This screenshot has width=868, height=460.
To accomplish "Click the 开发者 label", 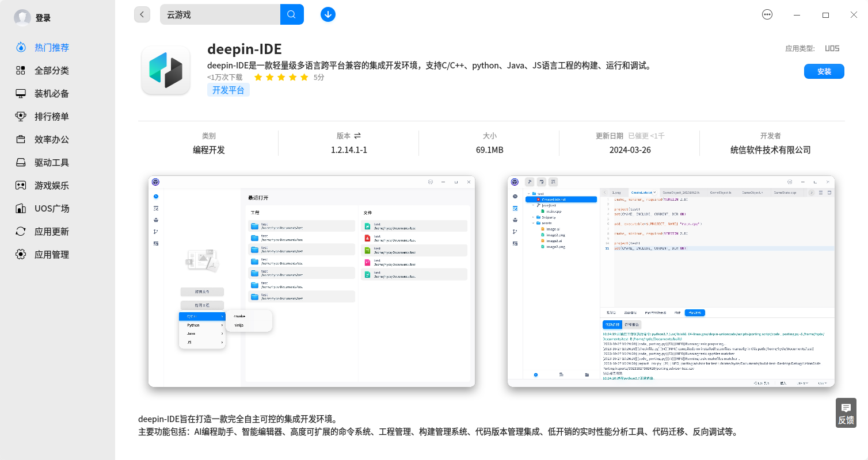I will click(771, 136).
